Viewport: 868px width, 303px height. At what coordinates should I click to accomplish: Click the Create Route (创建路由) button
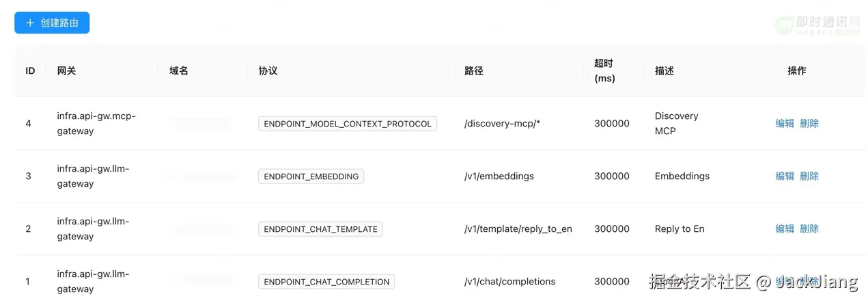(52, 23)
